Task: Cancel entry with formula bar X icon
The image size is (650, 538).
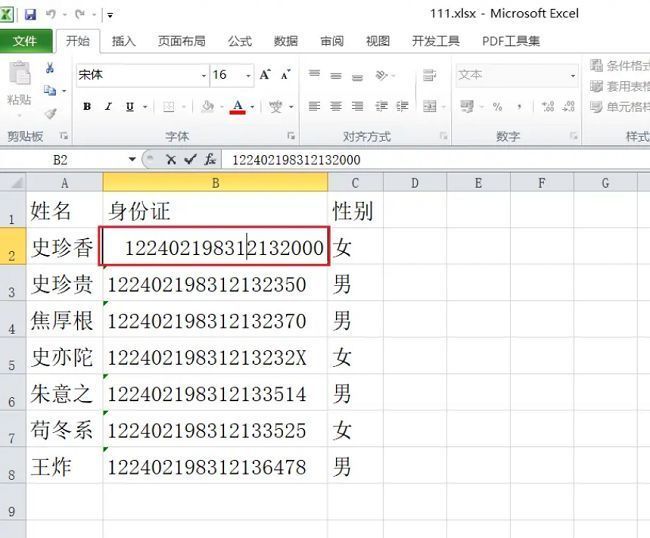Action: click(171, 159)
